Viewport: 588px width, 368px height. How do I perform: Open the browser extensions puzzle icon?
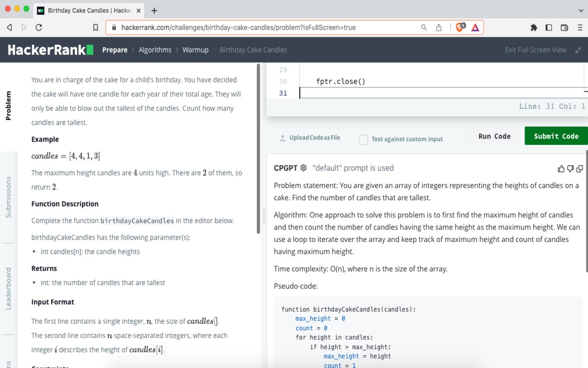(534, 28)
